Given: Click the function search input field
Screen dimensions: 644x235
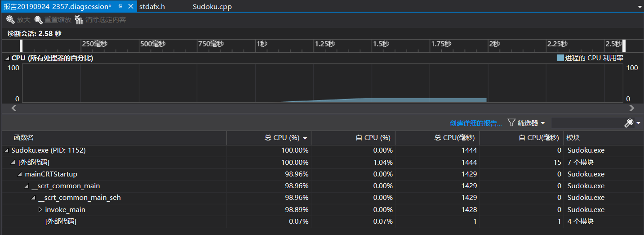Looking at the screenshot, I should tap(587, 123).
